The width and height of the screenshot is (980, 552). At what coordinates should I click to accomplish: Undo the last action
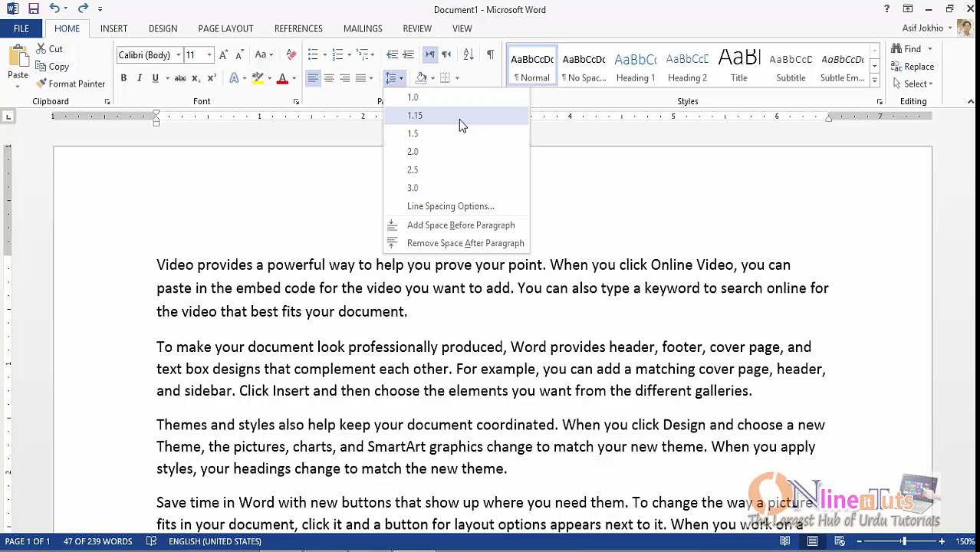pos(54,9)
